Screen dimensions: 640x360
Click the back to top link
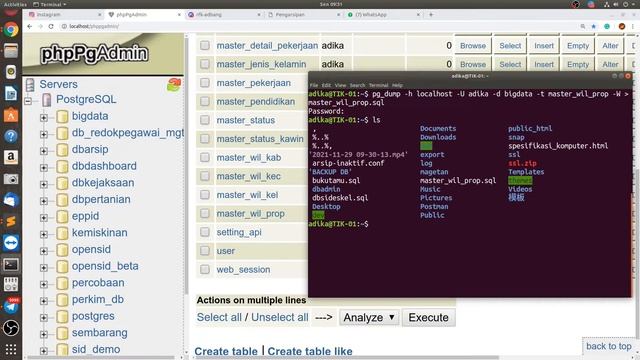609,346
